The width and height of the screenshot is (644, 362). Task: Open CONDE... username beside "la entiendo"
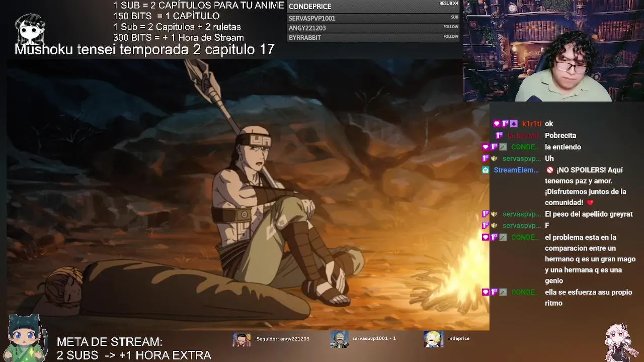point(525,147)
